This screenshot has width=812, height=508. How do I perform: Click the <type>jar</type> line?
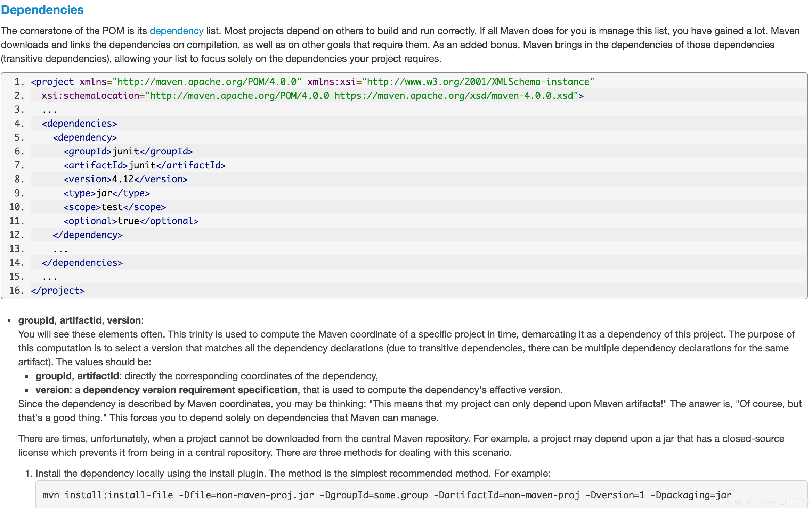(x=106, y=193)
